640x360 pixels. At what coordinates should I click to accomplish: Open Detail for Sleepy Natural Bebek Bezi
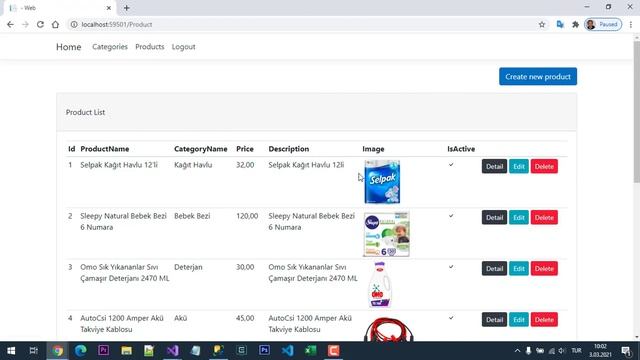point(494,218)
